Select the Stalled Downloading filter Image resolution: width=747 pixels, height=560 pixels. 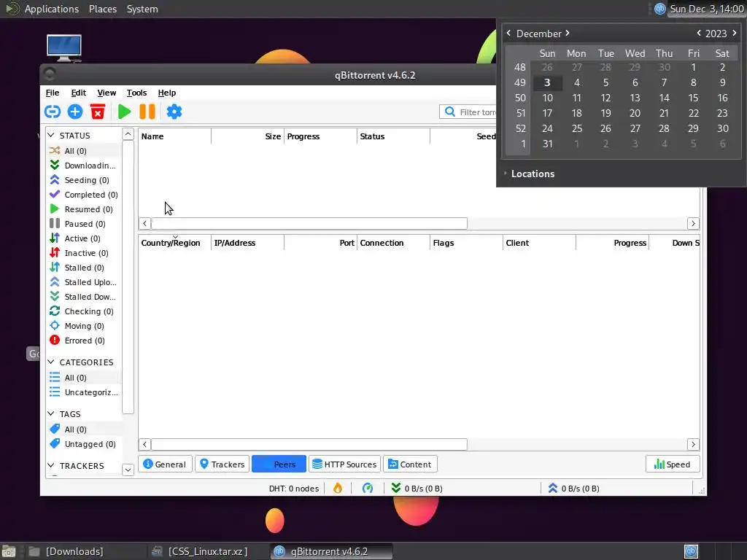point(84,297)
